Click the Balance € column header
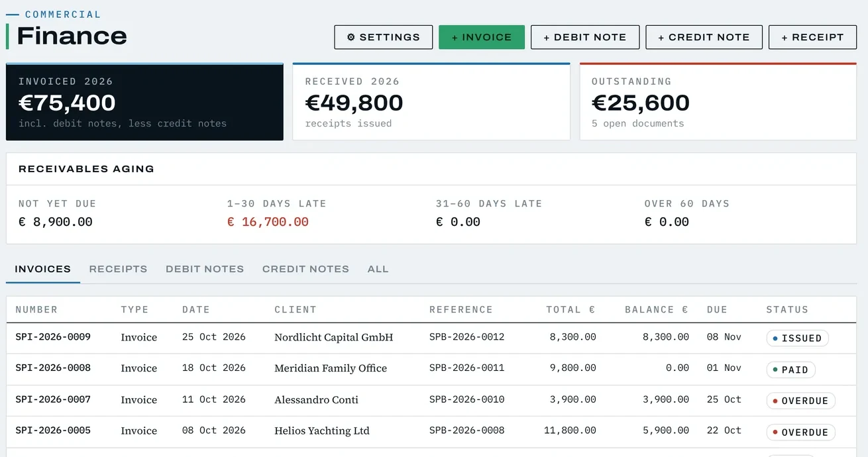This screenshot has width=868, height=457. click(x=657, y=309)
